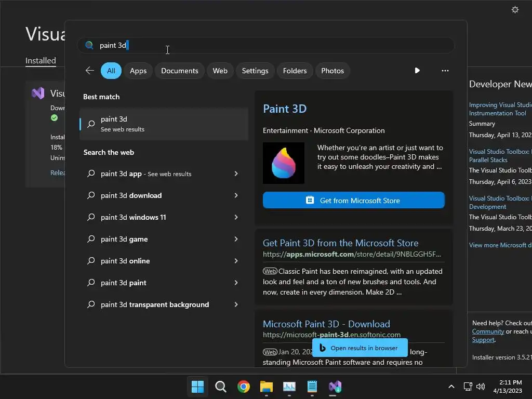Expand arrow for paint 3d windows 11

236,217
